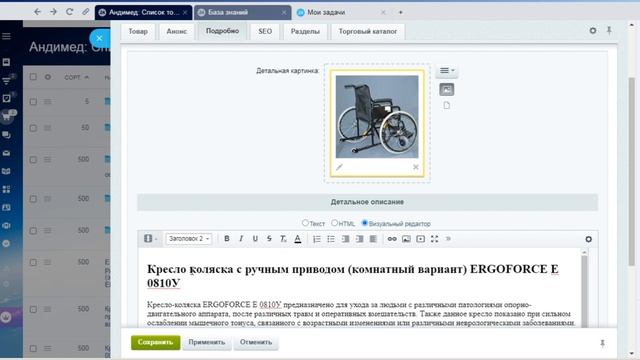Pin the bottom button bar
The height and width of the screenshot is (360, 640).
point(602,344)
